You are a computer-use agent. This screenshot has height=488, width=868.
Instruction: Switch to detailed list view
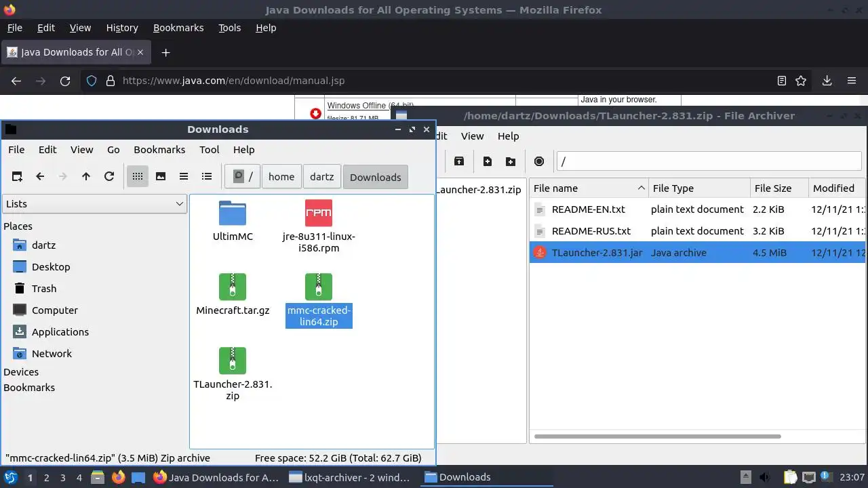pyautogui.click(x=207, y=177)
